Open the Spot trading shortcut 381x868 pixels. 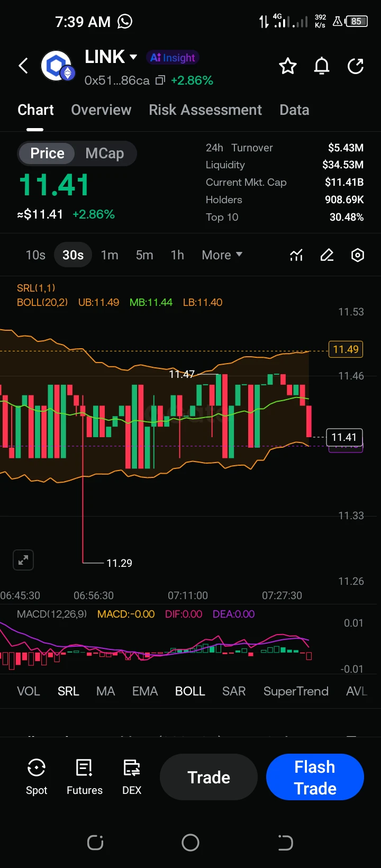(37, 777)
